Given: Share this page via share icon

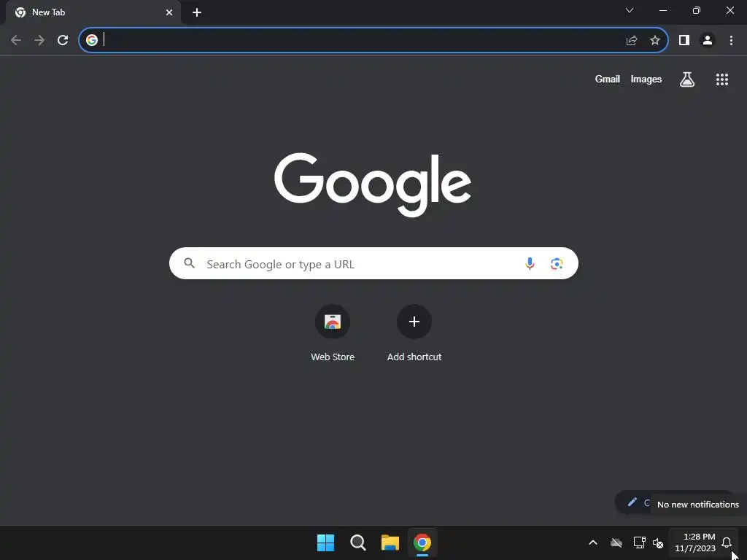Looking at the screenshot, I should 632,41.
